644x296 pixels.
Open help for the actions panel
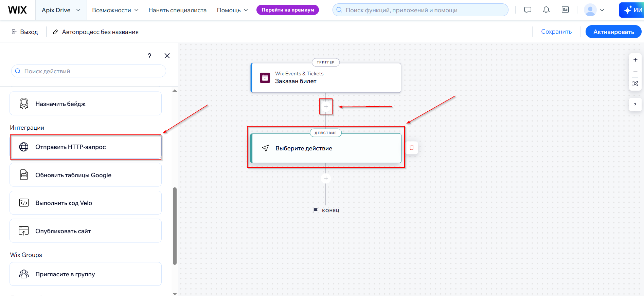[149, 56]
